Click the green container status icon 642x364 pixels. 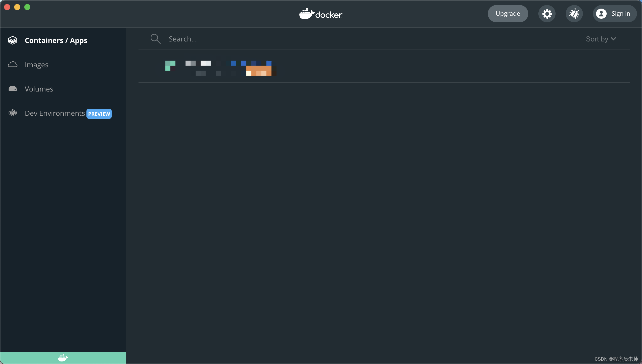click(170, 66)
